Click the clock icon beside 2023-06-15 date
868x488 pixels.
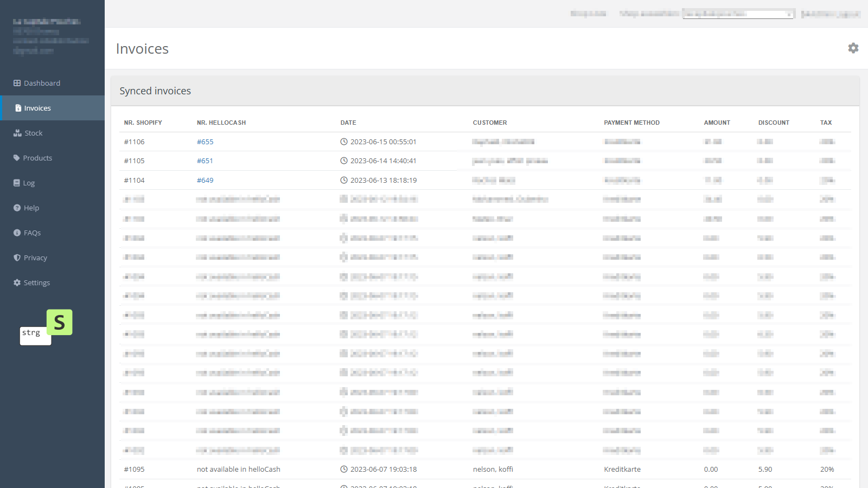[x=344, y=142]
